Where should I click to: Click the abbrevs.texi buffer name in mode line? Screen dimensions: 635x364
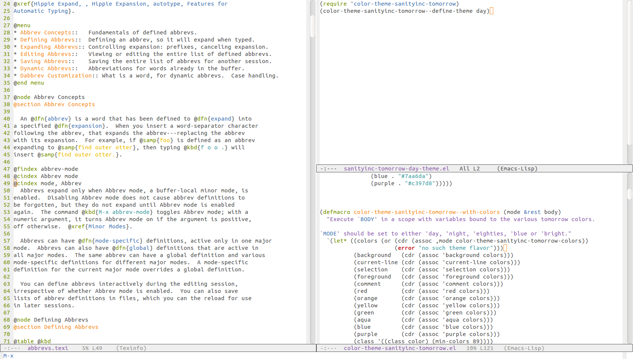coord(48,348)
